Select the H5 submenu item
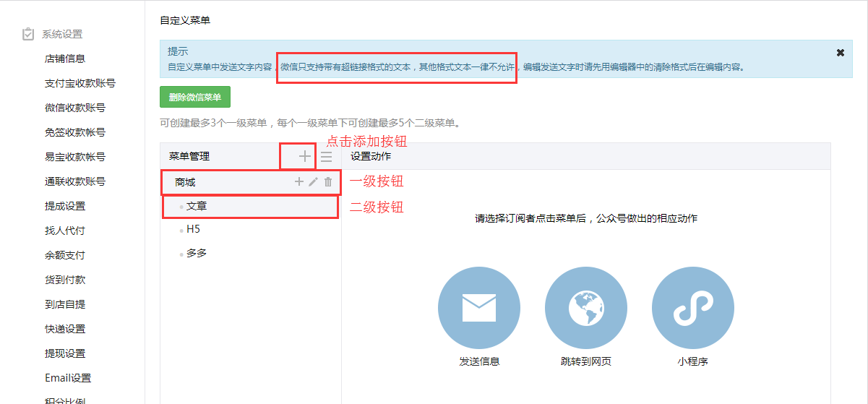 [x=193, y=229]
